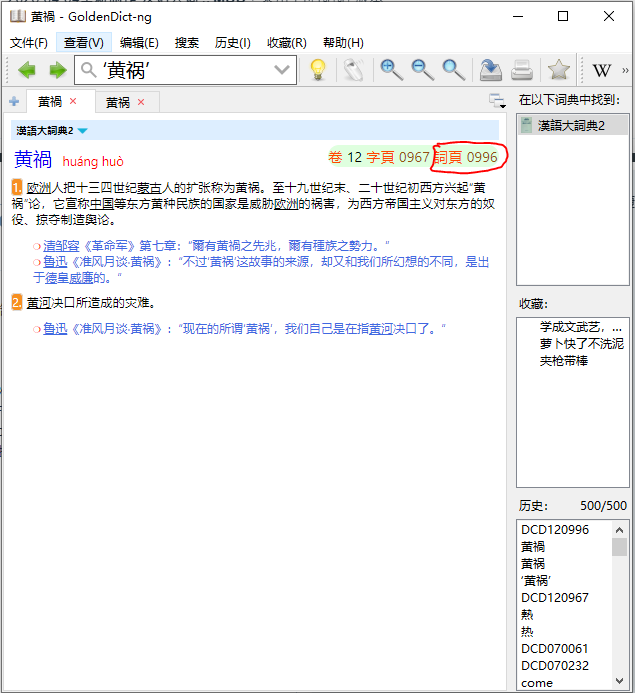Open the 清邹容 citation link

pos(61,246)
